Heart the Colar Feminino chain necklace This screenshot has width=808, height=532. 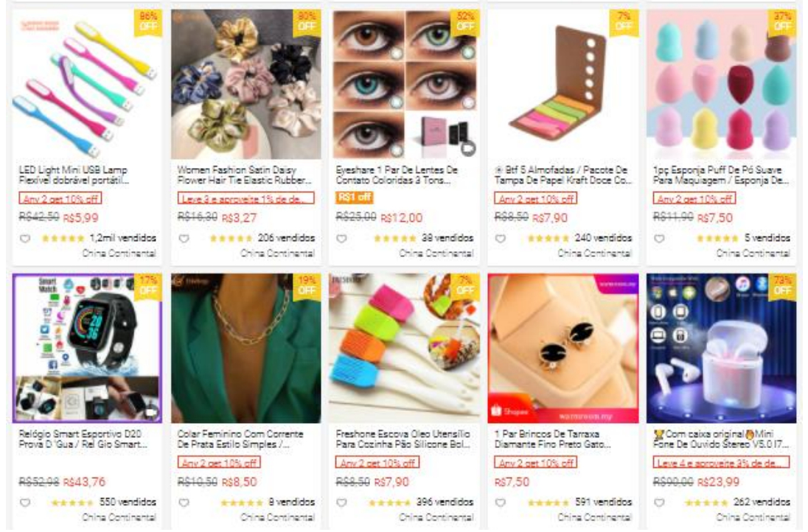tap(184, 503)
